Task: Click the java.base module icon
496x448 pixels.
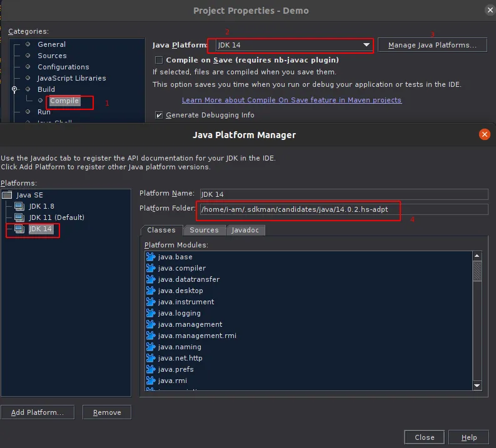Action: coord(151,257)
